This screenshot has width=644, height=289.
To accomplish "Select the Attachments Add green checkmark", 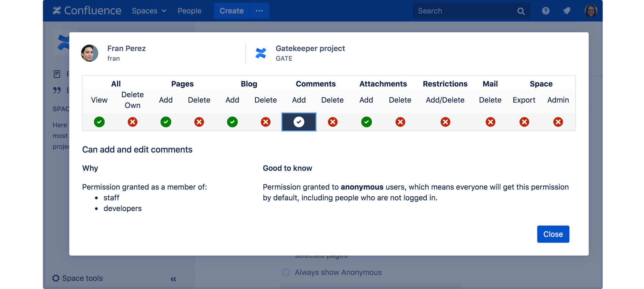I will [366, 122].
